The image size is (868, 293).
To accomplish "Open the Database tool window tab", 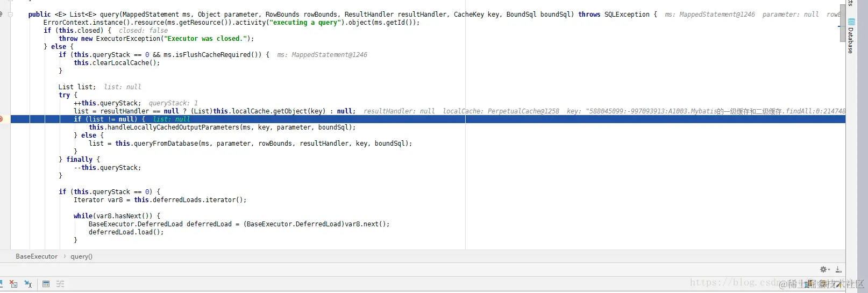I will coord(851,36).
